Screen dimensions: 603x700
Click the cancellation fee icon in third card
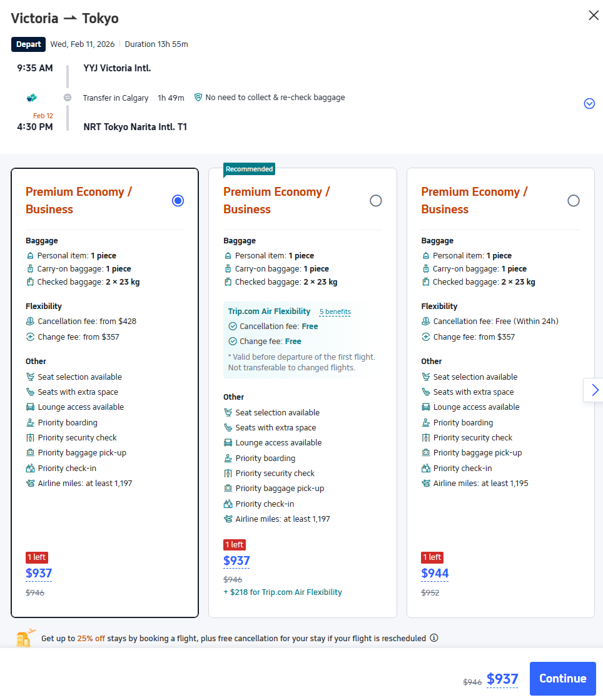[426, 322]
